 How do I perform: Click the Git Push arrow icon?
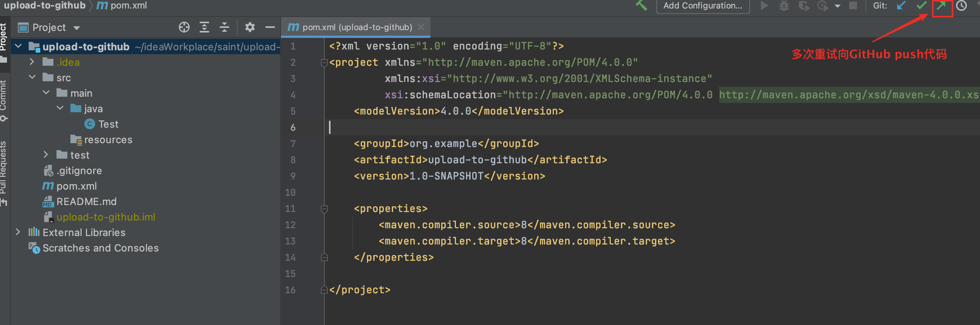tap(941, 6)
